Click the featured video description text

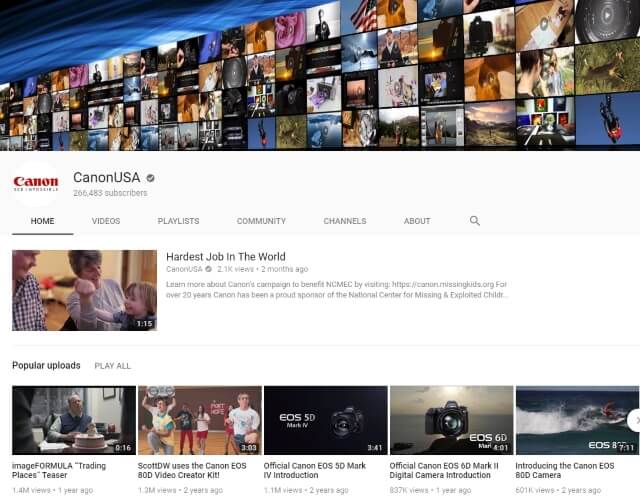[337, 289]
